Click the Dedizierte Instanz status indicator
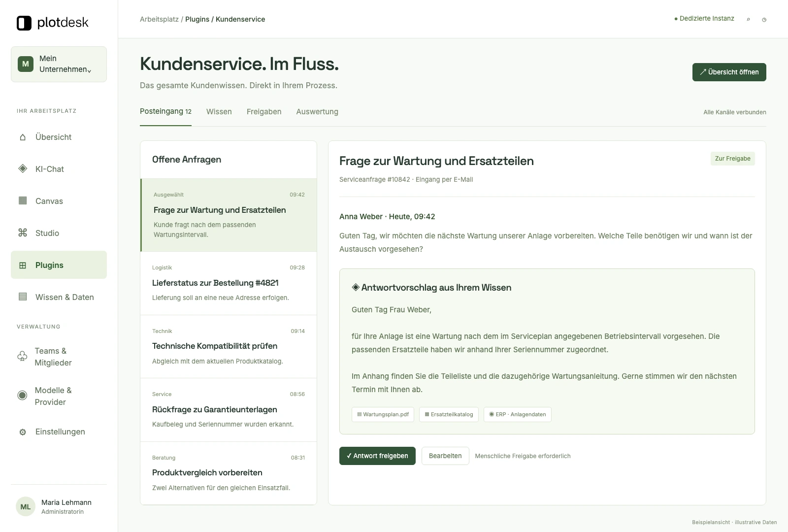Image resolution: width=788 pixels, height=532 pixels. (704, 19)
